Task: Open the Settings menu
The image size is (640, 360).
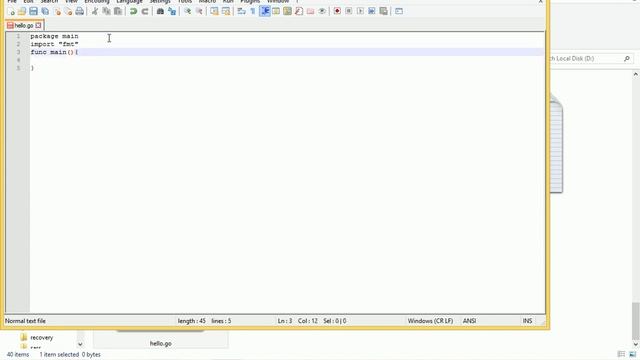Action: (x=160, y=2)
